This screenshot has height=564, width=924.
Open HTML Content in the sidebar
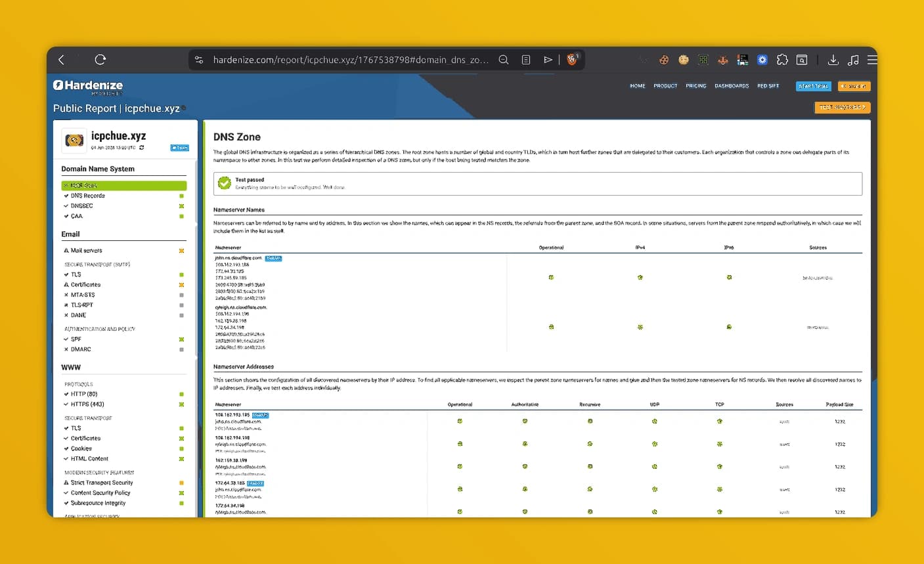click(x=90, y=459)
